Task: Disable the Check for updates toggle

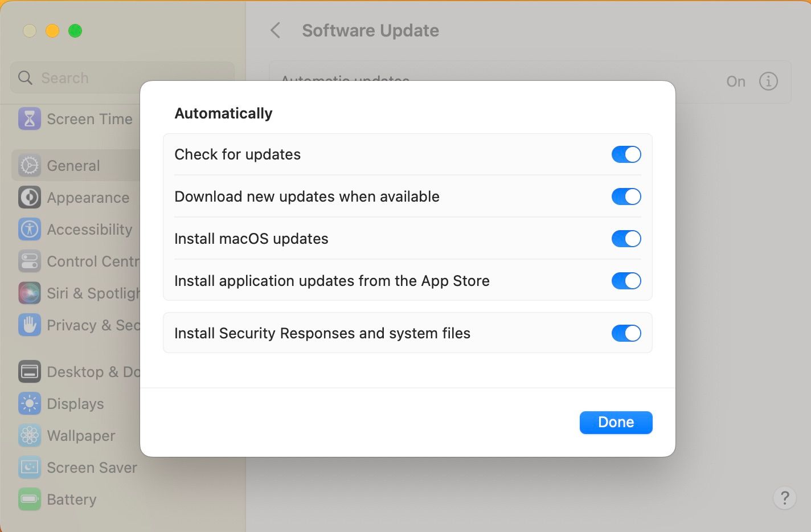Action: [x=626, y=154]
